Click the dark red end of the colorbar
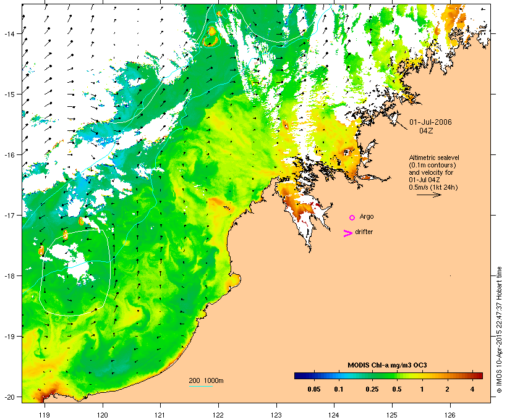 coord(479,376)
